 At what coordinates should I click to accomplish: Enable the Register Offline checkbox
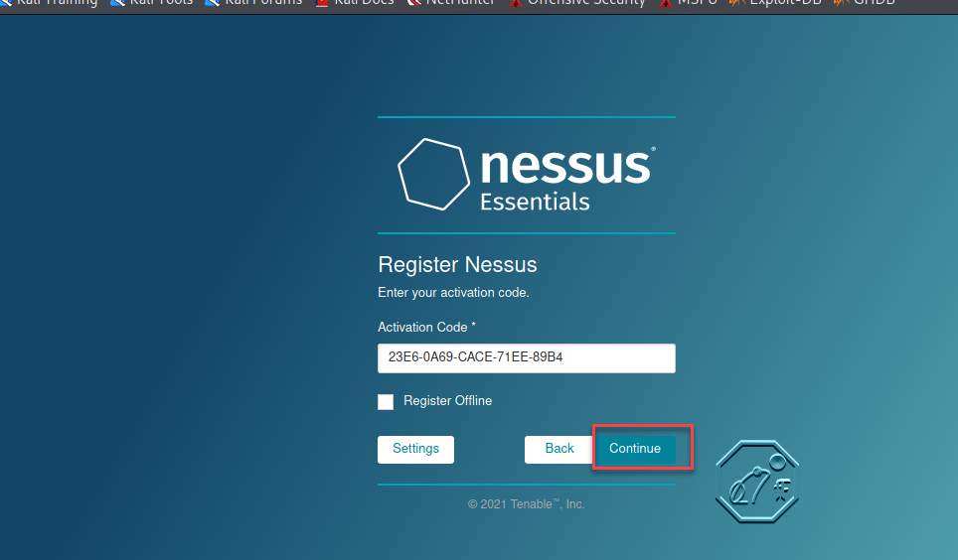(x=386, y=401)
